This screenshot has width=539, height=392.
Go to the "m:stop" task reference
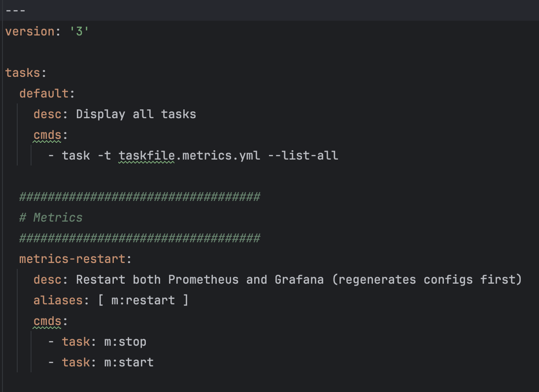(x=125, y=342)
